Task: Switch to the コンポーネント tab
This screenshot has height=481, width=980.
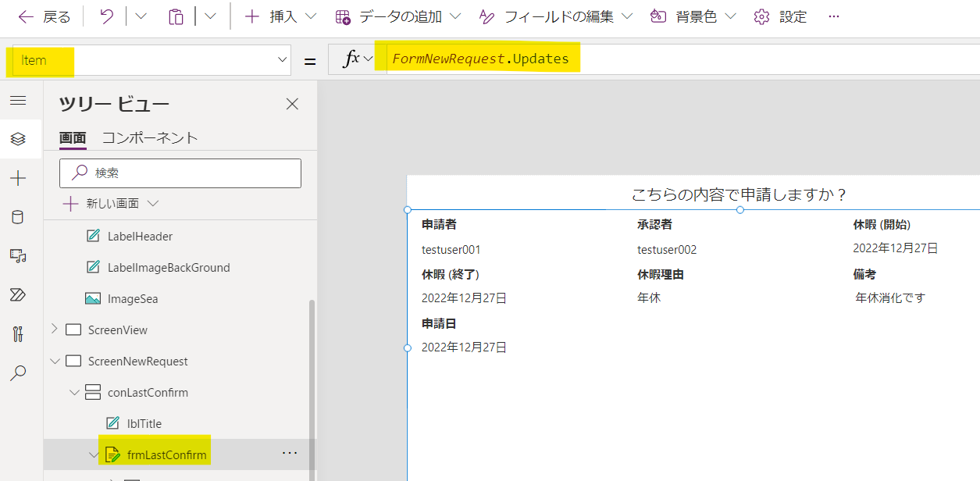Action: click(x=150, y=138)
